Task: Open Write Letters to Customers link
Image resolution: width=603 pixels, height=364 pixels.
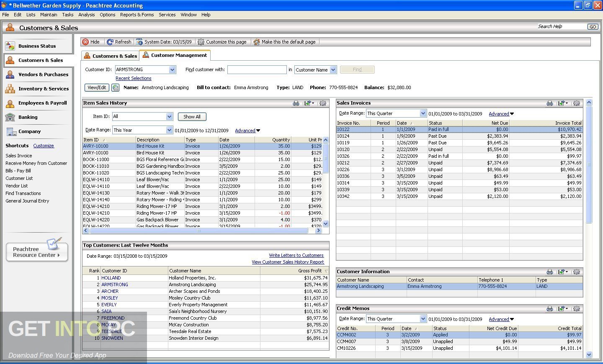Action: [x=296, y=255]
